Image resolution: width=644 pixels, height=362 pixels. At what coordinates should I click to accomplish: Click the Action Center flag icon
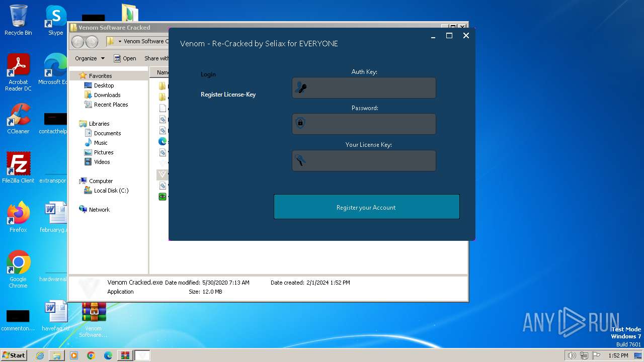(x=597, y=355)
